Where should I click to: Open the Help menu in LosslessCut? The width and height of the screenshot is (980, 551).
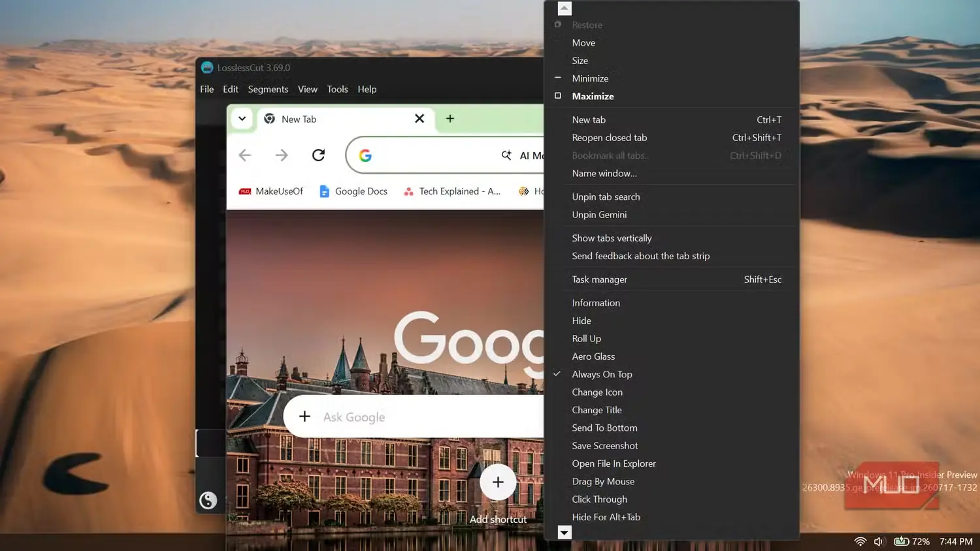pyautogui.click(x=367, y=89)
